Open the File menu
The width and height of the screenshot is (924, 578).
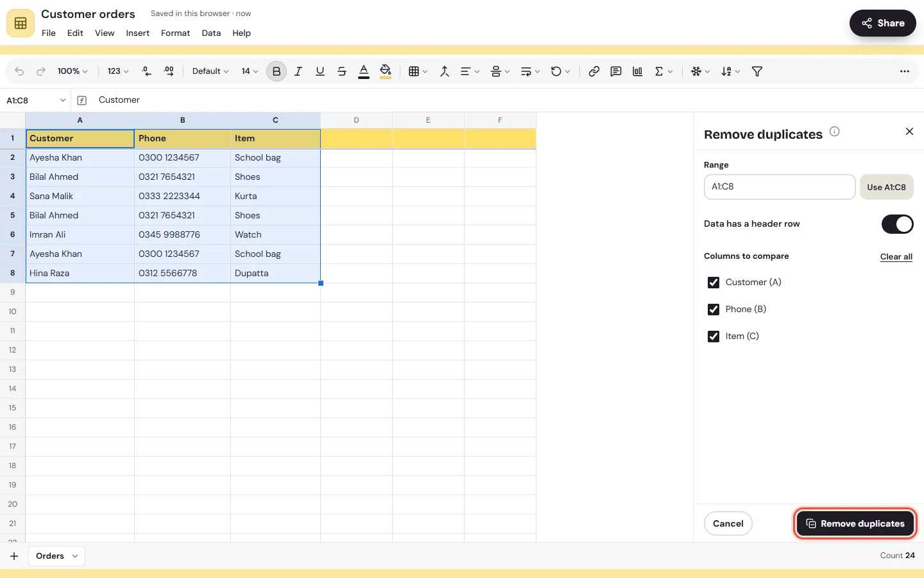[x=49, y=33]
